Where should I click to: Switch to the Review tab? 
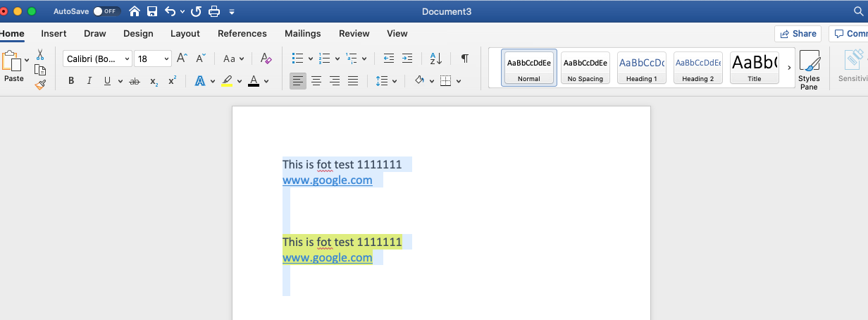pyautogui.click(x=354, y=33)
